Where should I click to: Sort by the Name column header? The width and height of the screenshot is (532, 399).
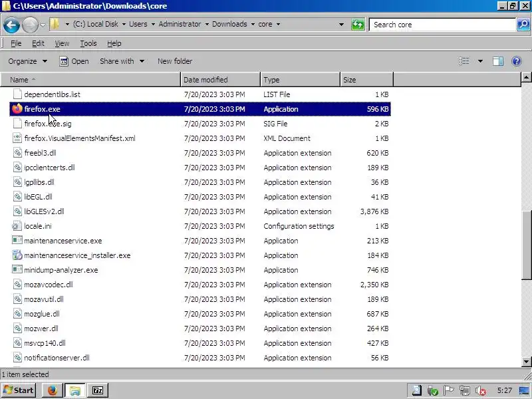pos(90,80)
